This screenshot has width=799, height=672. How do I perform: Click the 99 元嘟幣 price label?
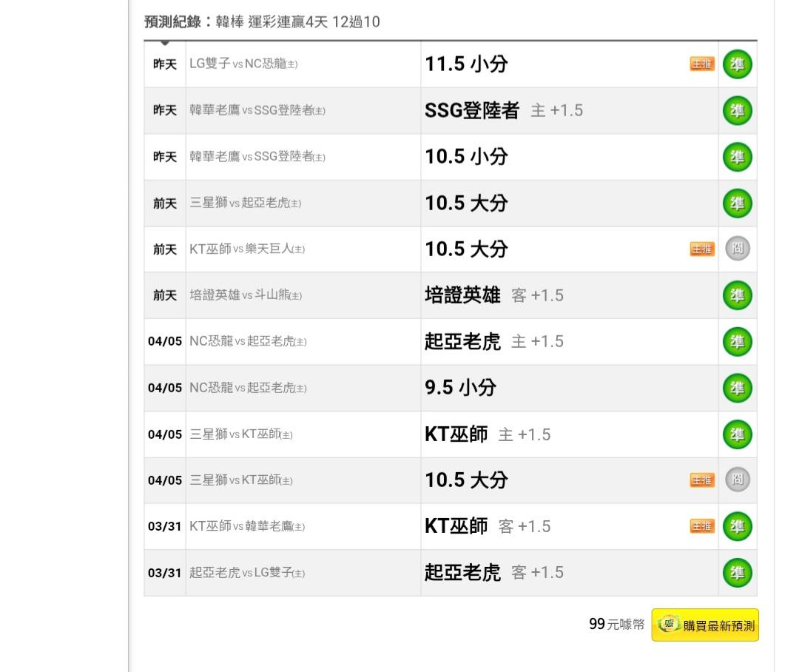point(616,625)
